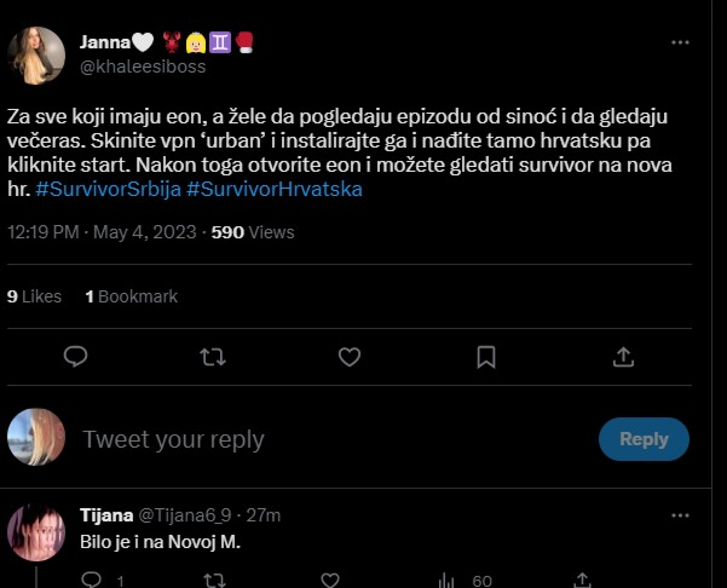Open the #SurvivorSrbija hashtag
Image resolution: width=727 pixels, height=588 pixels.
(108, 189)
